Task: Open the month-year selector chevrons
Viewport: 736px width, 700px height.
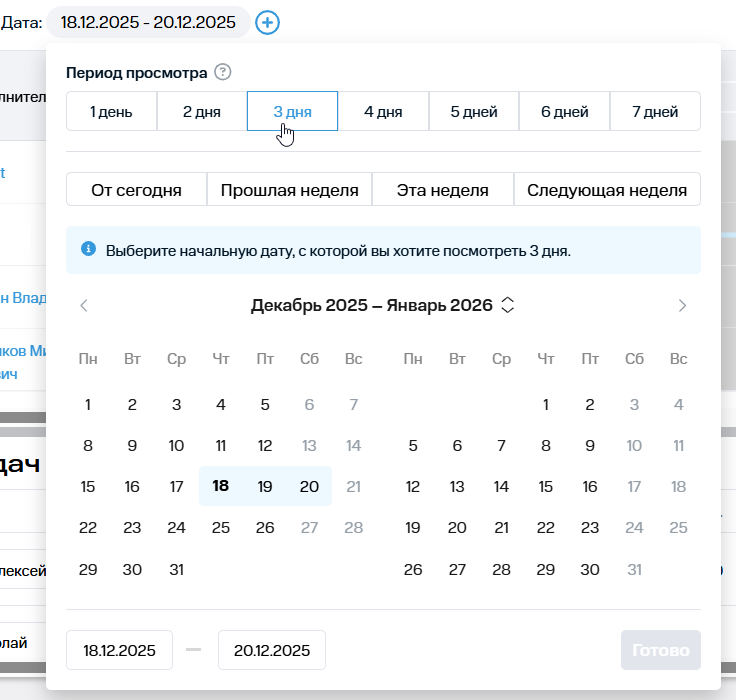Action: click(x=508, y=306)
